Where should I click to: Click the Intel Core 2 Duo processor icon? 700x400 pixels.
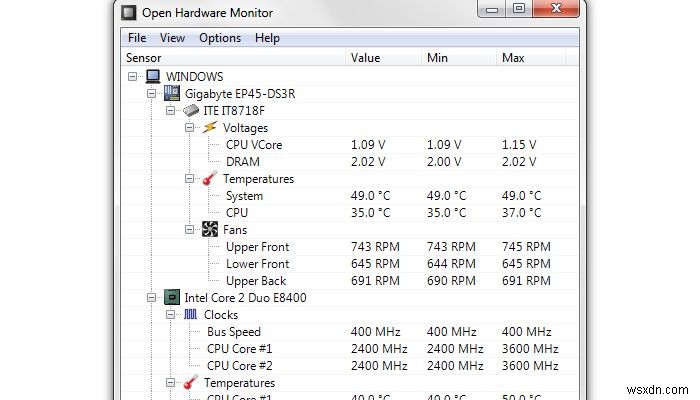(x=172, y=297)
